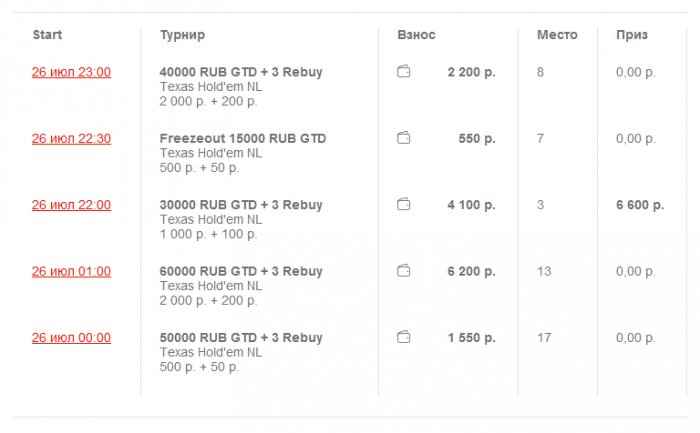Click wallet icon in 30000 RUB GTD row
Image resolution: width=700 pixels, height=433 pixels.
(x=404, y=205)
